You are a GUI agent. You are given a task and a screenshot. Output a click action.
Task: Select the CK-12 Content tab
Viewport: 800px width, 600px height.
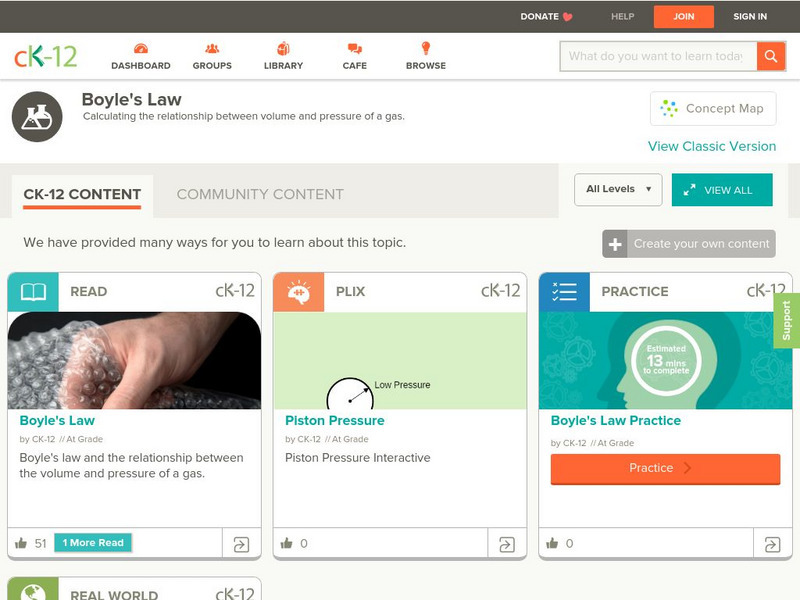point(82,194)
